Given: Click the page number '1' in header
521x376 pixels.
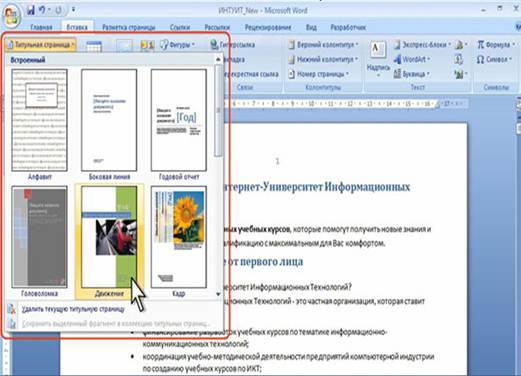Looking at the screenshot, I should click(x=277, y=161).
